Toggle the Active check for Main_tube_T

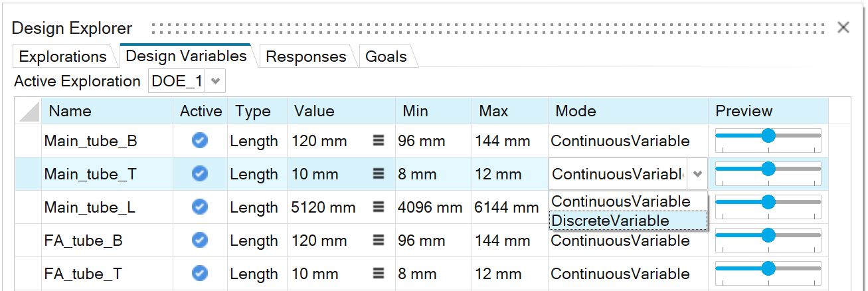199,173
